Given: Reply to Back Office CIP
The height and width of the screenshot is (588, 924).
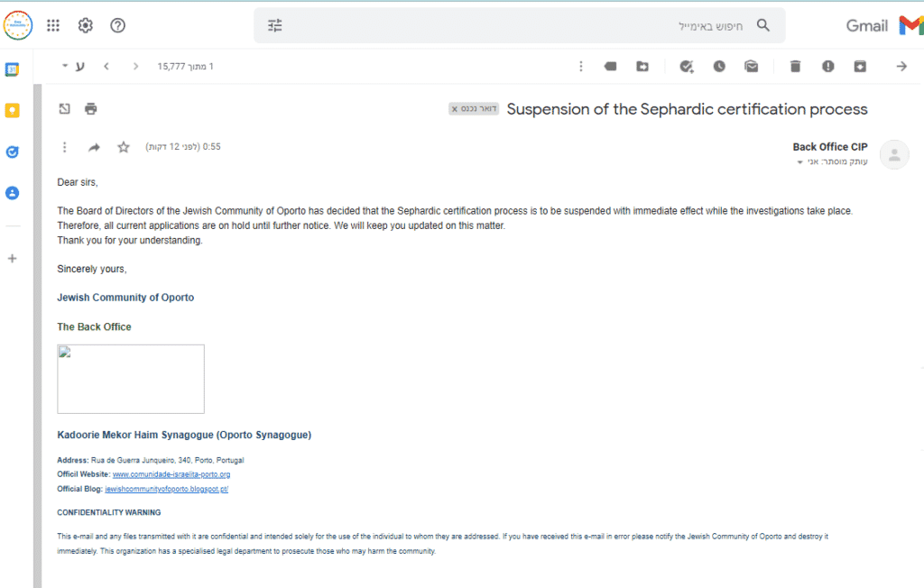Looking at the screenshot, I should pyautogui.click(x=94, y=147).
